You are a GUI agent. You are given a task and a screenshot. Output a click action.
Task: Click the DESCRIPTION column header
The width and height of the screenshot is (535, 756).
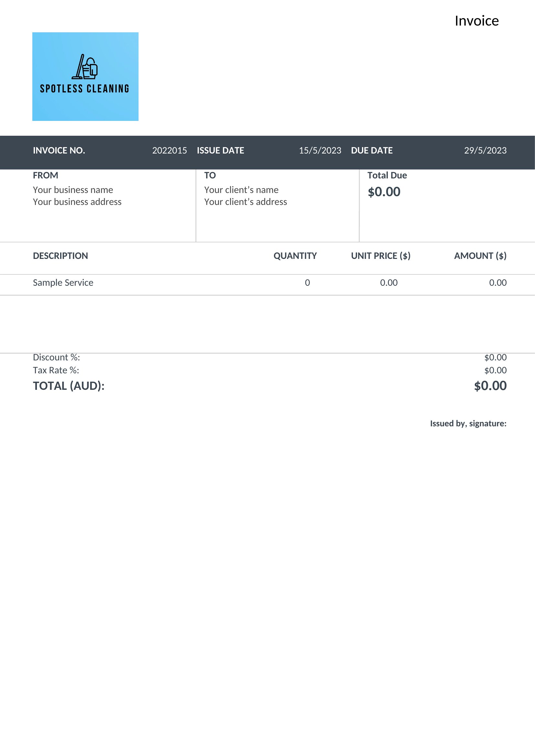(60, 256)
